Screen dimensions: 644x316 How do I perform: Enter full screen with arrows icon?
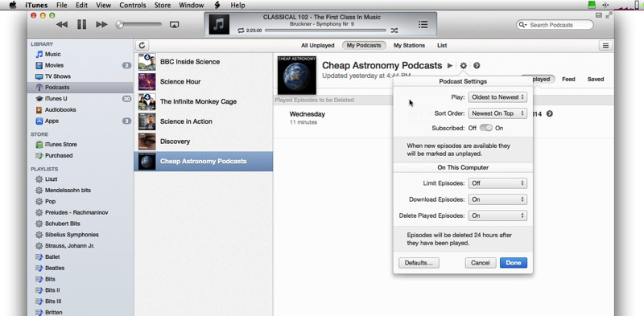(x=609, y=15)
